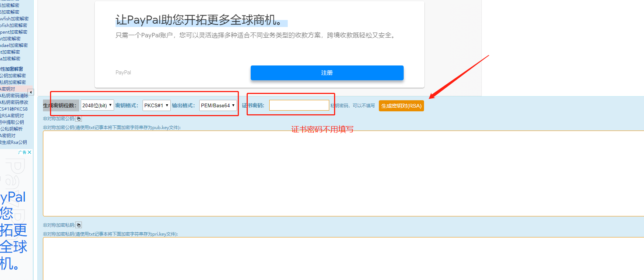Focus the 证书密码 password input field
Image resolution: width=644 pixels, height=280 pixels.
(299, 105)
